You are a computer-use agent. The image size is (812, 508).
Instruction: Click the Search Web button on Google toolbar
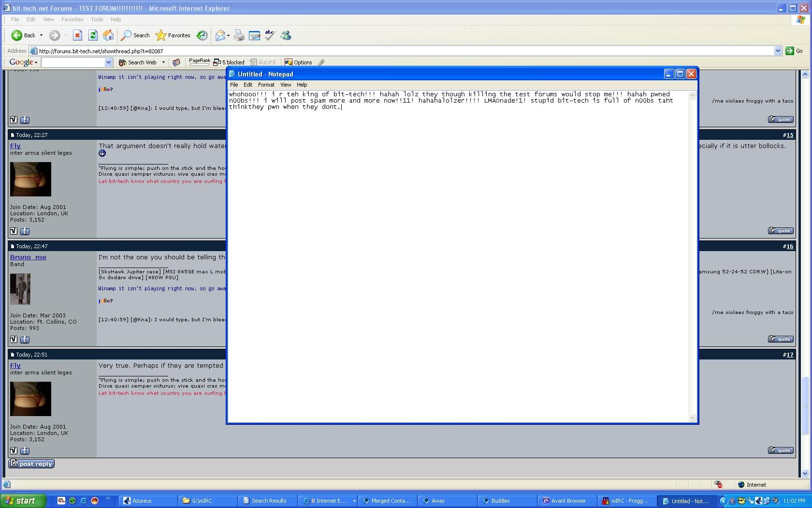coord(138,62)
